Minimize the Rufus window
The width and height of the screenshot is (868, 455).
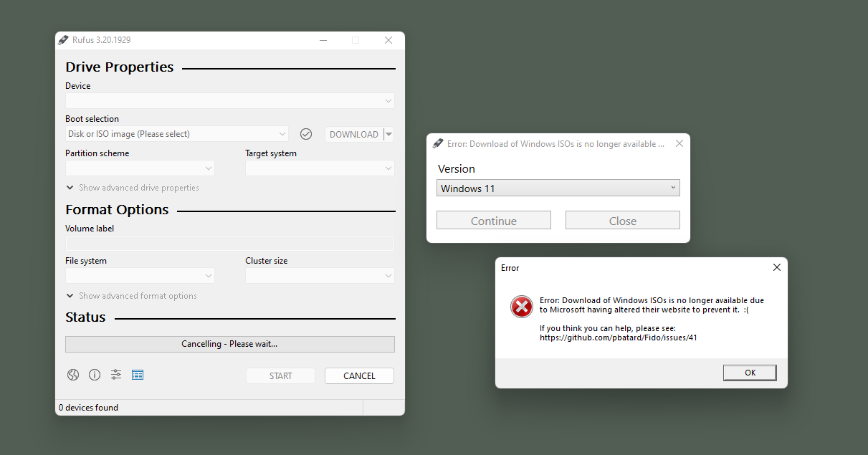click(x=323, y=40)
